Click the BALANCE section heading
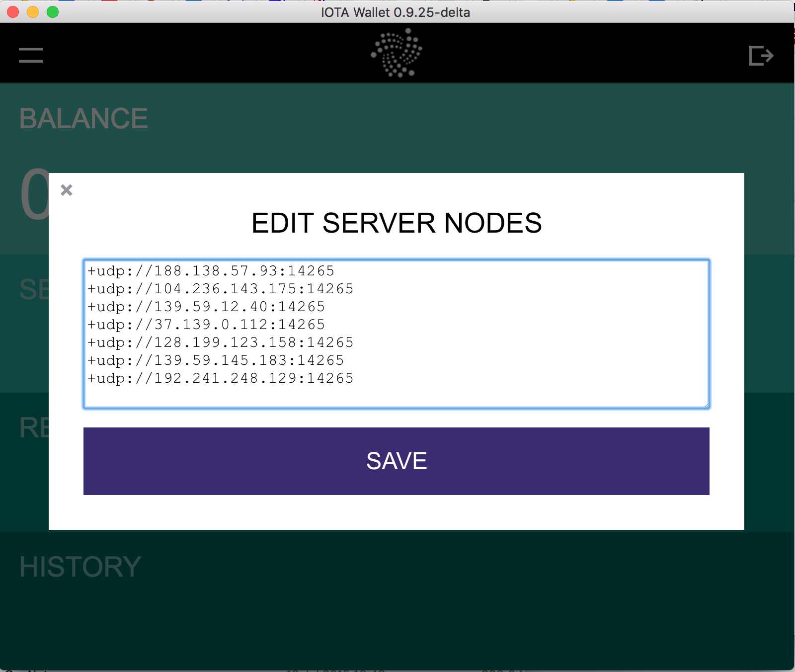 point(83,119)
